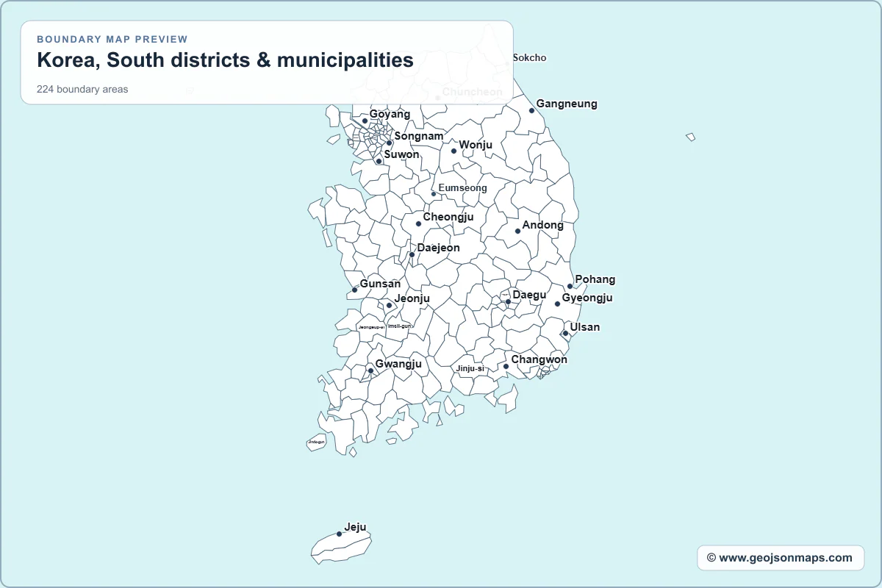Click the Chuncheon label behind the title card
This screenshot has width=882, height=588.
tap(472, 92)
